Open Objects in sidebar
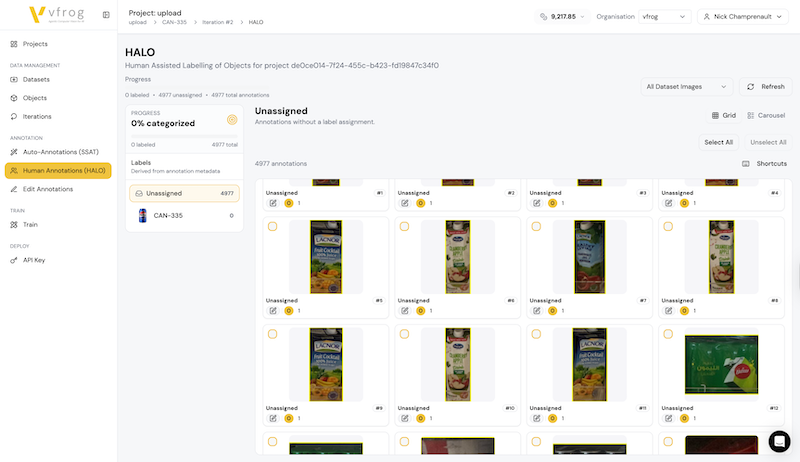 tap(35, 98)
